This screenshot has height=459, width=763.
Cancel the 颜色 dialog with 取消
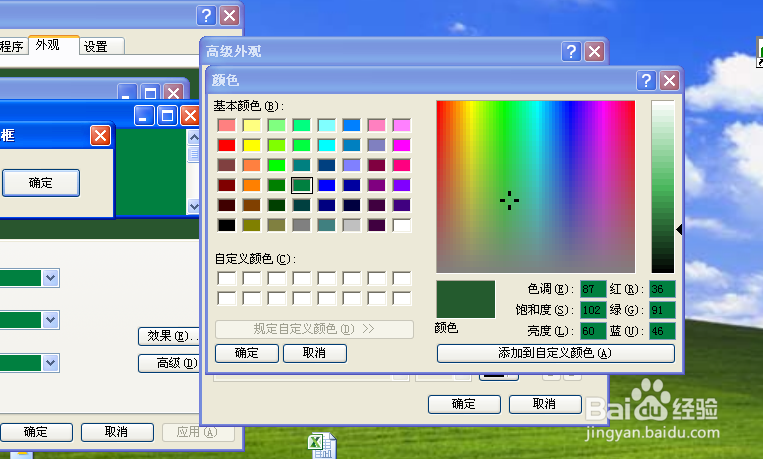tap(315, 353)
